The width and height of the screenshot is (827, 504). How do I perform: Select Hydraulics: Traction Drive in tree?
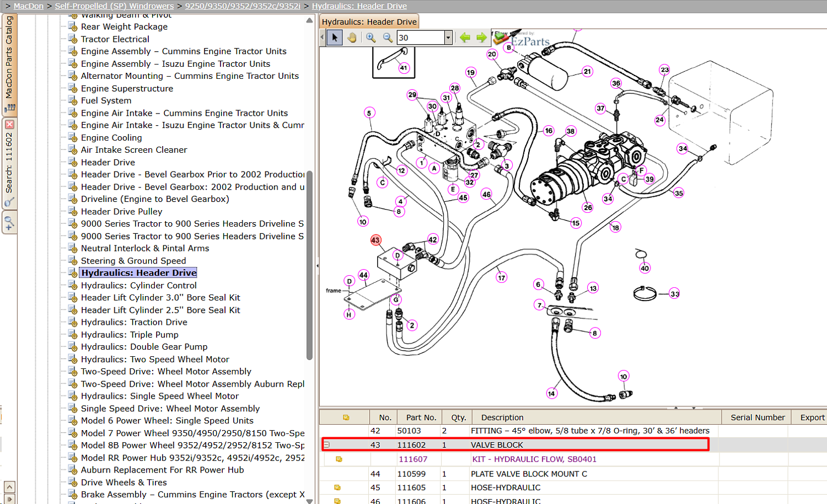point(134,322)
